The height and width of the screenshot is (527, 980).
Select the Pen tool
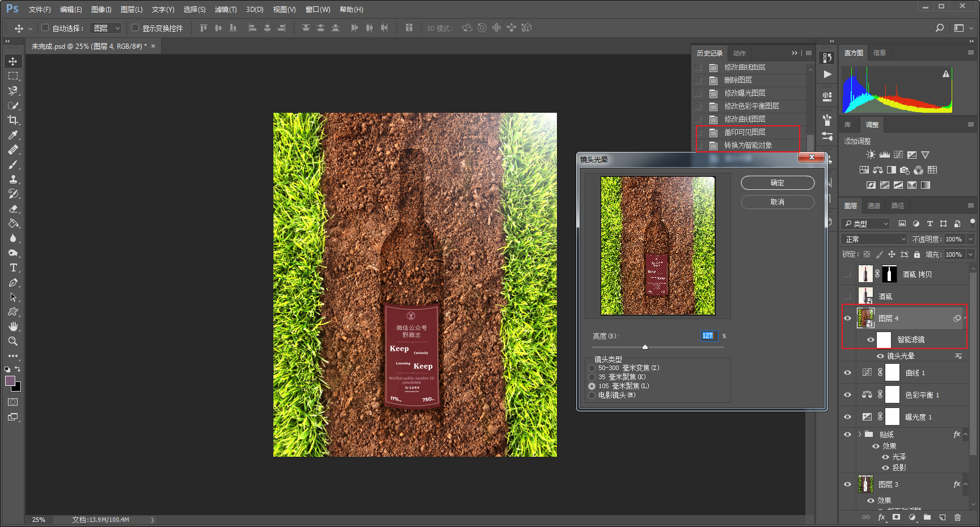[x=13, y=282]
